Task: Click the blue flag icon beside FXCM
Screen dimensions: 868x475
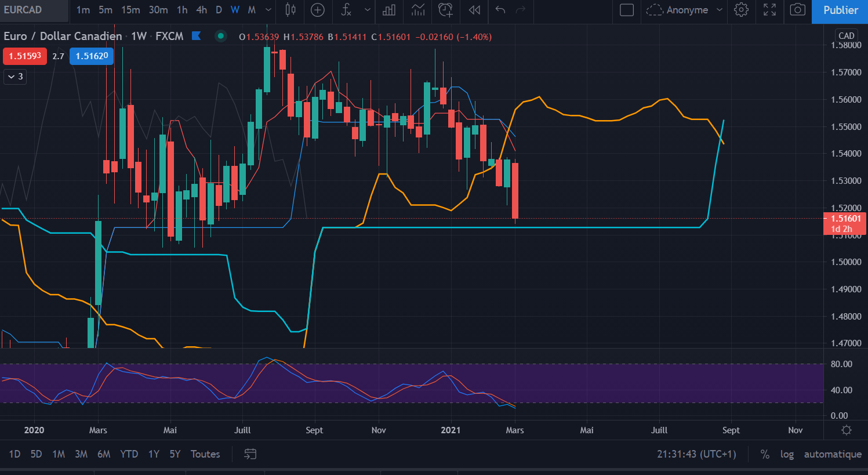Action: coord(197,36)
